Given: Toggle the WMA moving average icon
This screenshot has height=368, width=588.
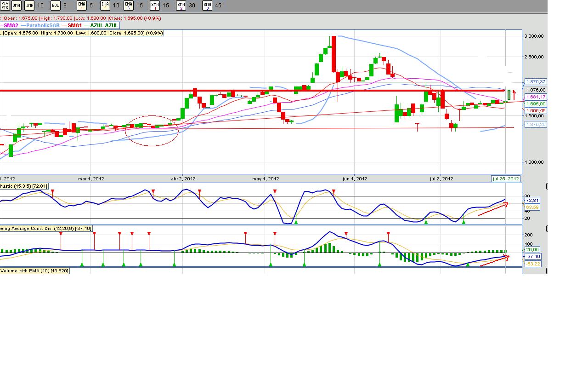Looking at the screenshot, I should coord(29,6).
